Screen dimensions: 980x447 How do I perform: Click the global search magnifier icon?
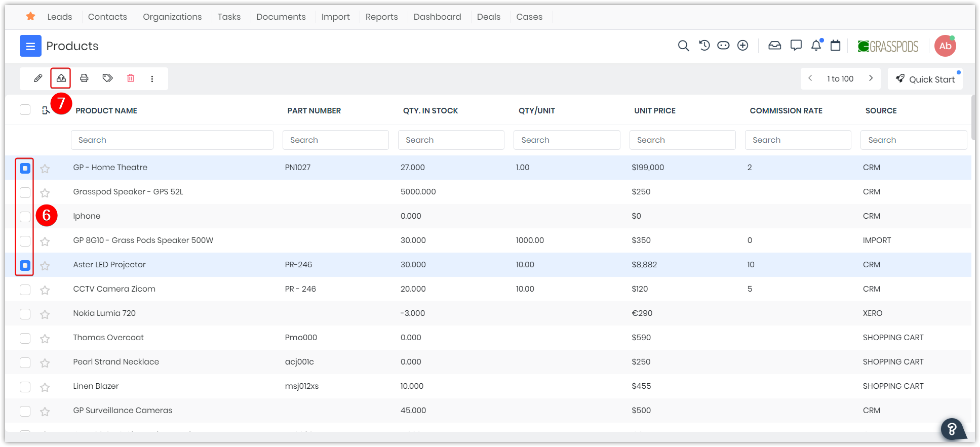683,46
